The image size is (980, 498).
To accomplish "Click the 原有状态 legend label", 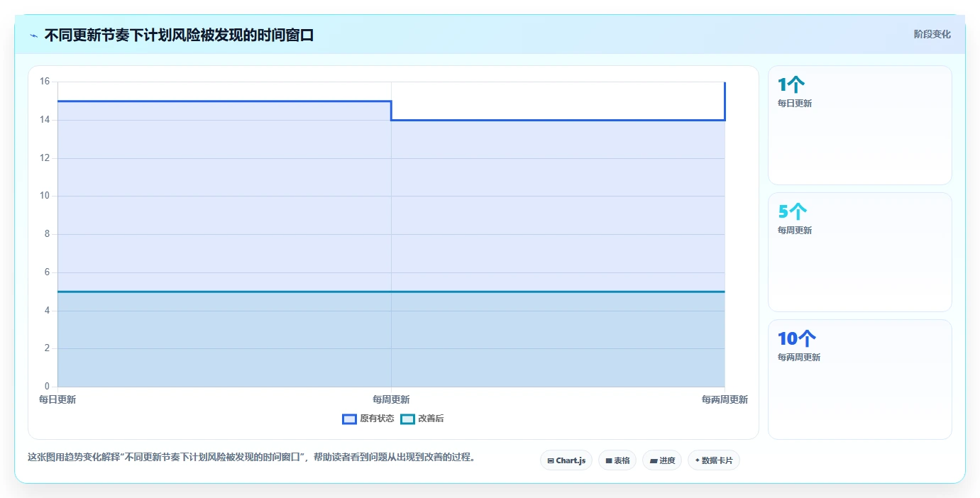I will click(x=377, y=419).
